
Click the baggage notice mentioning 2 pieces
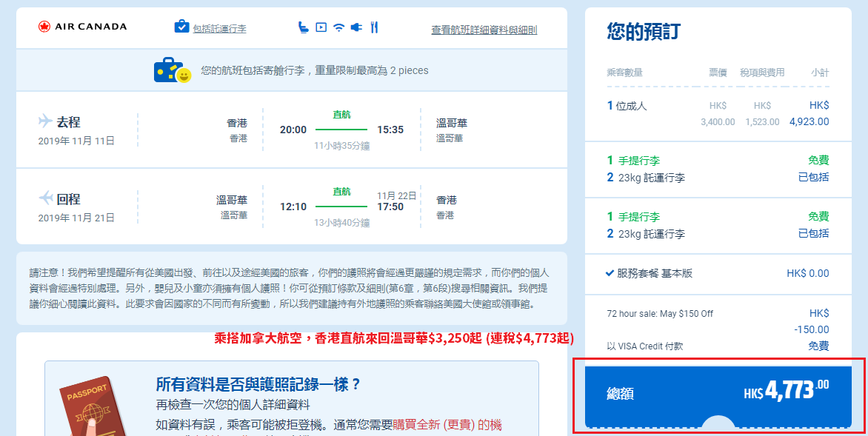[315, 71]
